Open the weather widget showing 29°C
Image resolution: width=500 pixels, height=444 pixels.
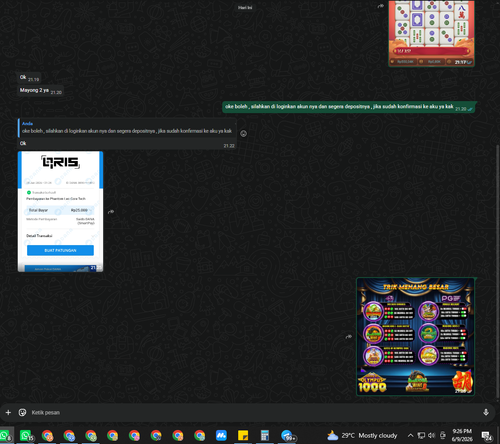tap(362, 435)
